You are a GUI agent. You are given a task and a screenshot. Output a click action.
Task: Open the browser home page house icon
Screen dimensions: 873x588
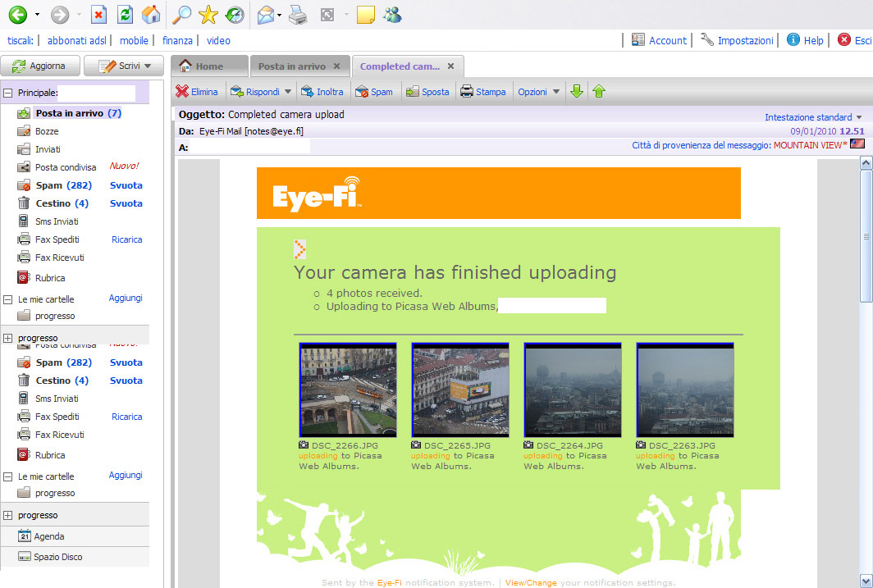[x=151, y=15]
